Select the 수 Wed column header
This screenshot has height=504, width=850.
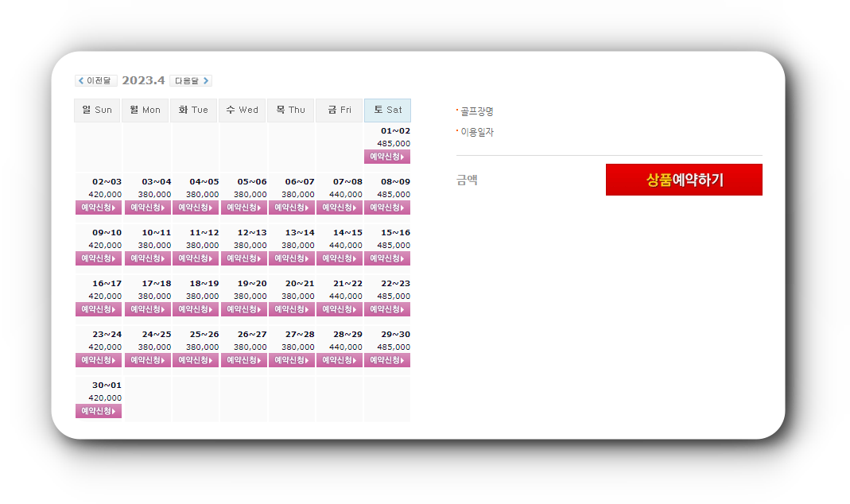pos(242,110)
